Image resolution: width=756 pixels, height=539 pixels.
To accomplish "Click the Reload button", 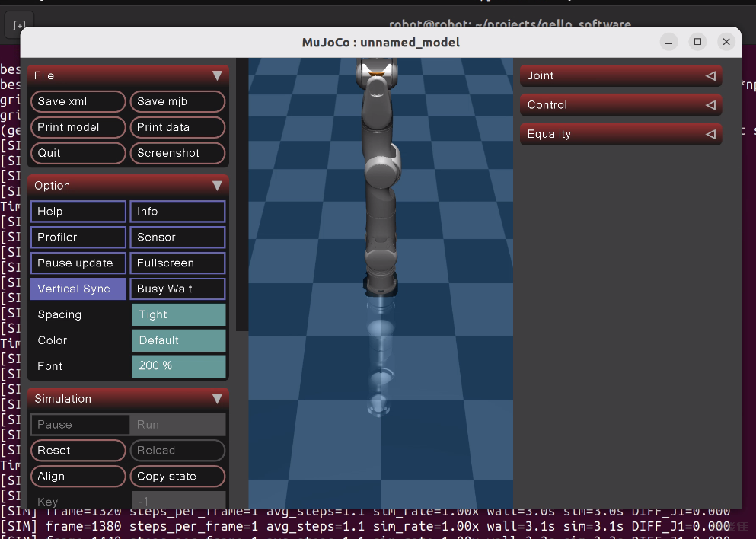I will click(x=178, y=450).
